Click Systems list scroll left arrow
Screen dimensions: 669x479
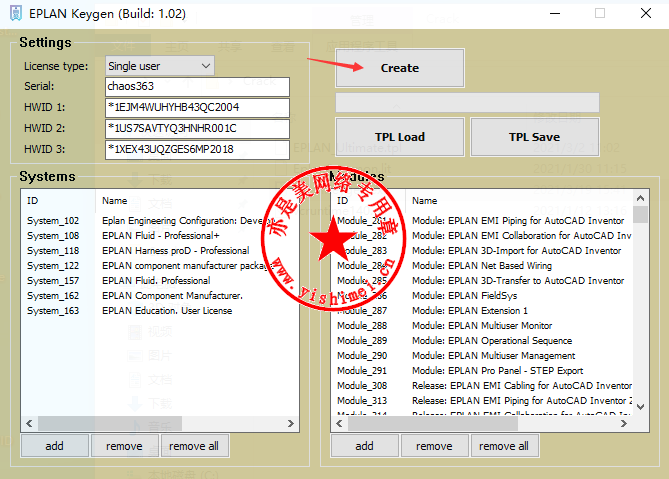pyautogui.click(x=29, y=424)
